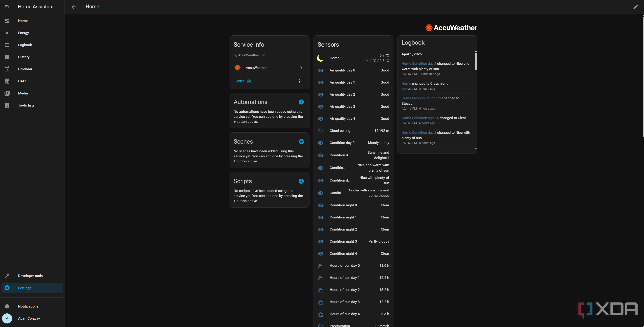Viewport: 644px width, 327px height.
Task: Click eye icon next to Cooler with sunshine
Action: point(321,193)
